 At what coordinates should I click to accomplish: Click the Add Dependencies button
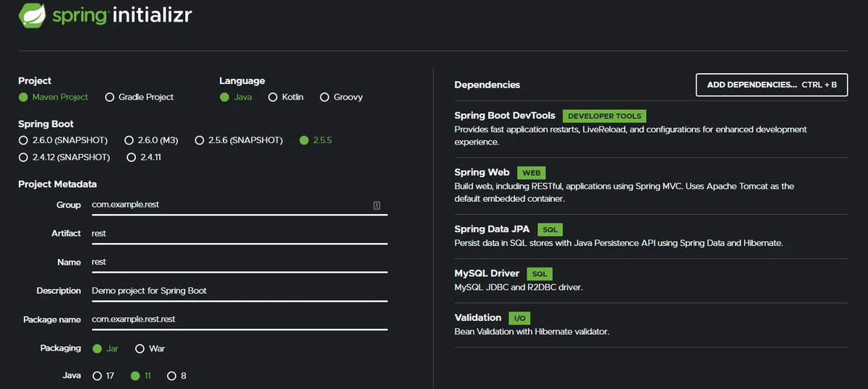(772, 85)
